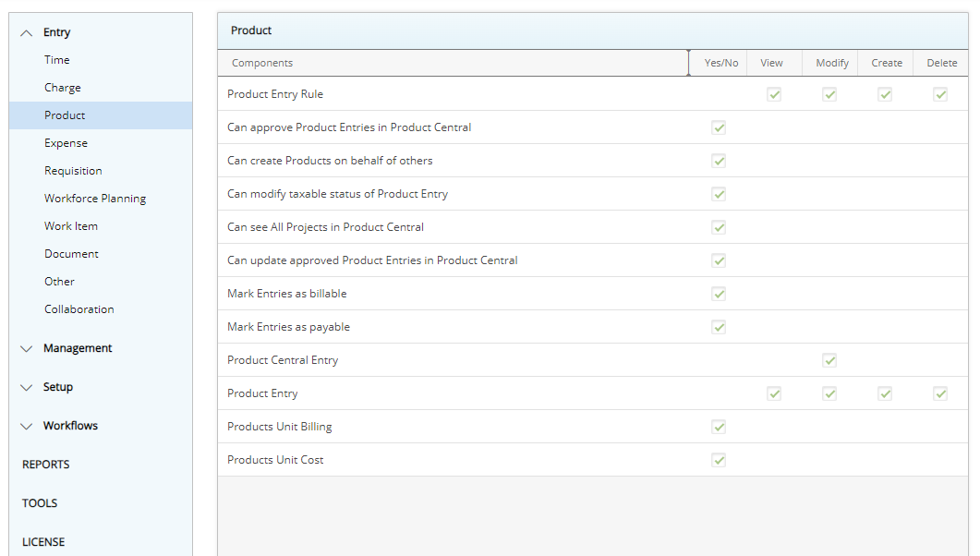Select the Product Entry Rule row label
The width and height of the screenshot is (980, 556).
pyautogui.click(x=275, y=94)
